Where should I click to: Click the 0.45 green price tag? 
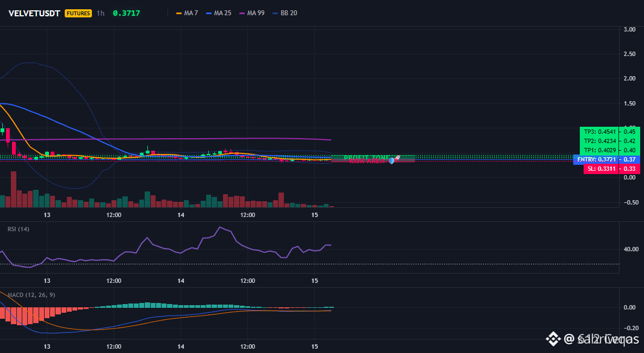tap(629, 132)
